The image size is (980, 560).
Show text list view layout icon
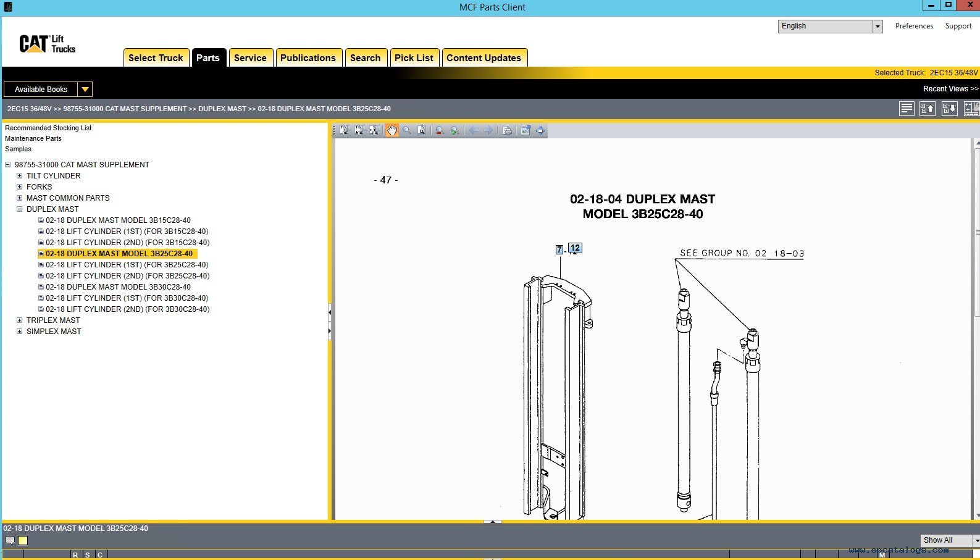pos(907,109)
